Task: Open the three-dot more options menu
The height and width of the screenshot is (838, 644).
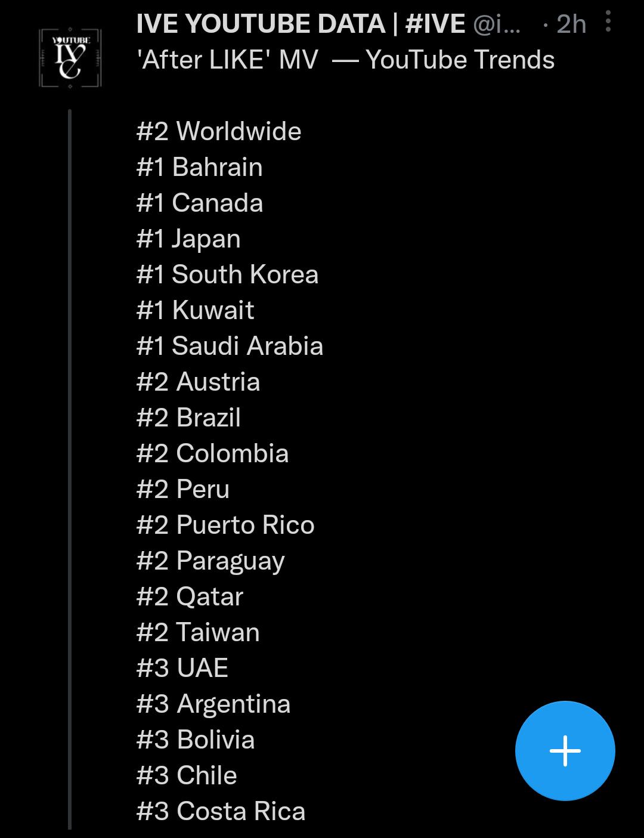Action: (608, 23)
